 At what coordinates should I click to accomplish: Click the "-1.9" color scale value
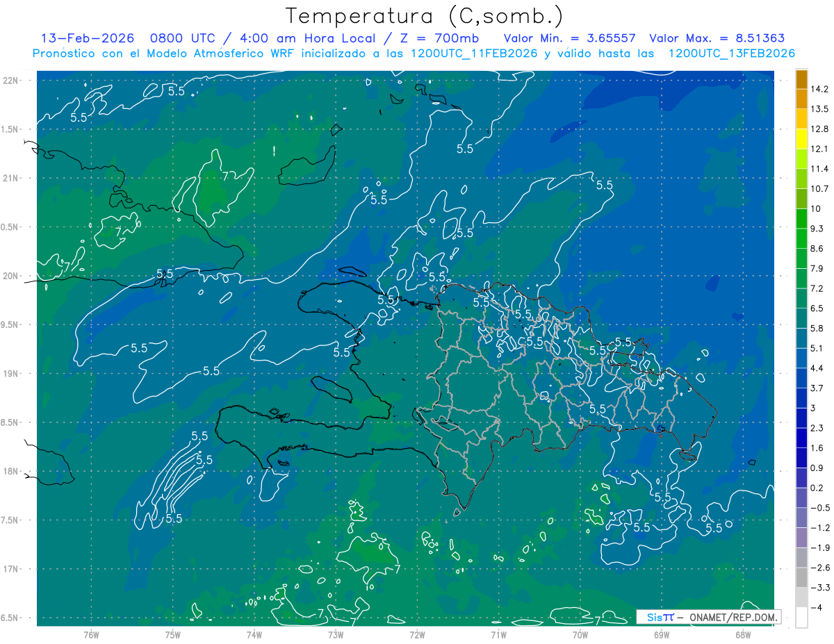click(x=820, y=547)
